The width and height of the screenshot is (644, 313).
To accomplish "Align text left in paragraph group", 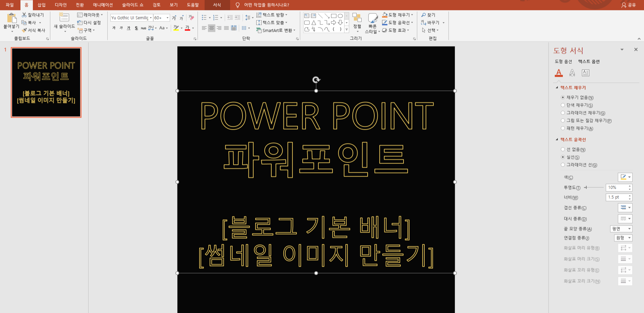I will [204, 28].
